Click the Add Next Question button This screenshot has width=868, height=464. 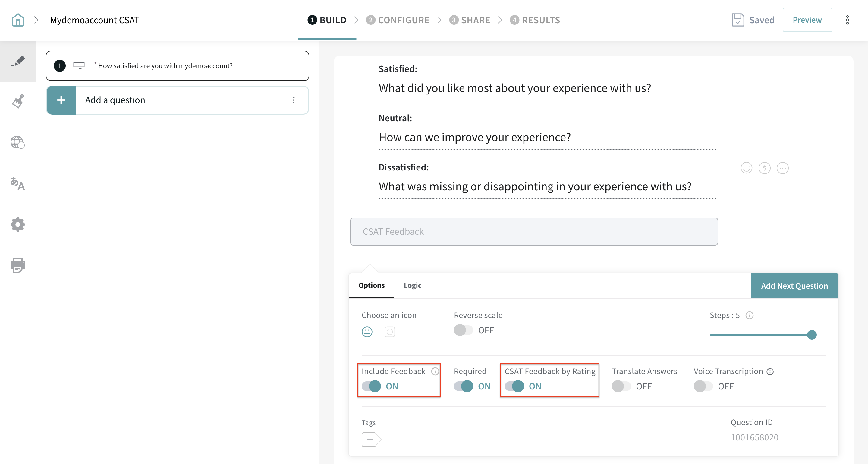click(794, 286)
